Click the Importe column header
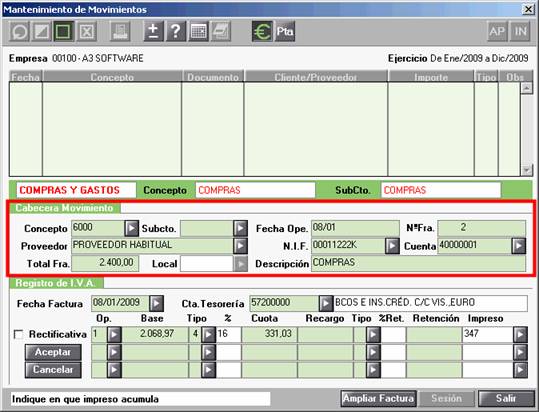This screenshot has width=539, height=412. (x=431, y=77)
